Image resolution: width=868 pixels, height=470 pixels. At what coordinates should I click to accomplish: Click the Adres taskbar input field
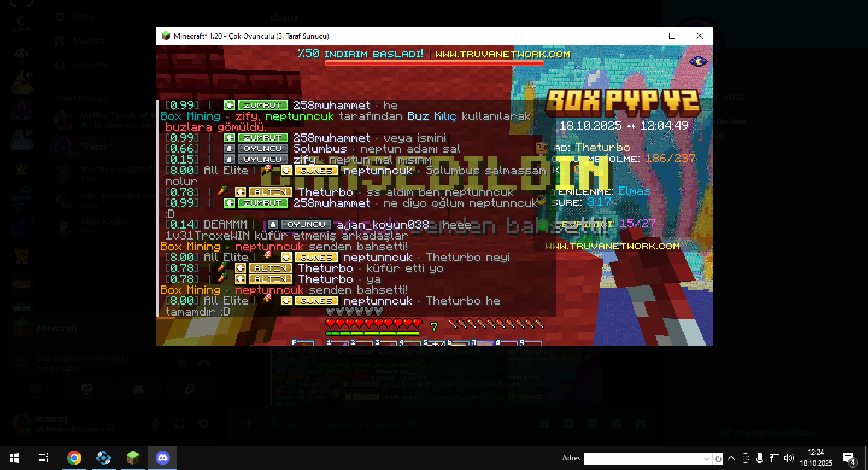643,459
